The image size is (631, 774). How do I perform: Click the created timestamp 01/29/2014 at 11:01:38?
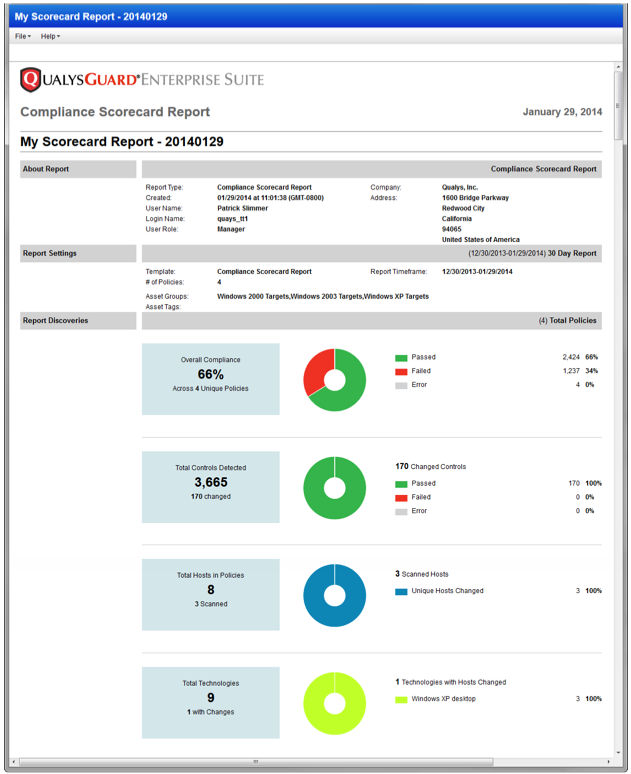[x=270, y=198]
